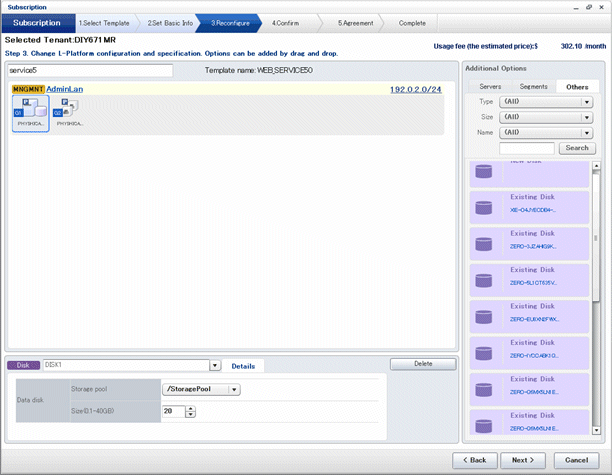Click the Additional Options heading

coord(496,68)
